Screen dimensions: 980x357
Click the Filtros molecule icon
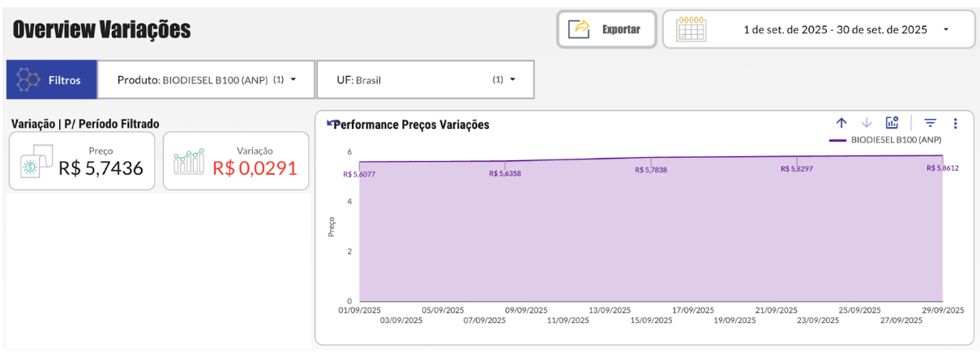[28, 80]
